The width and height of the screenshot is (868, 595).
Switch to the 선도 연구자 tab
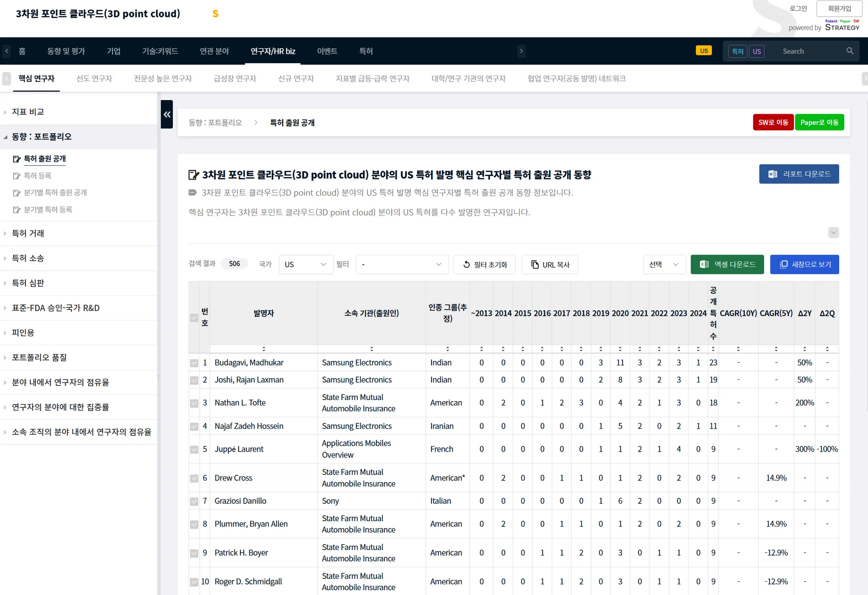tap(94, 78)
